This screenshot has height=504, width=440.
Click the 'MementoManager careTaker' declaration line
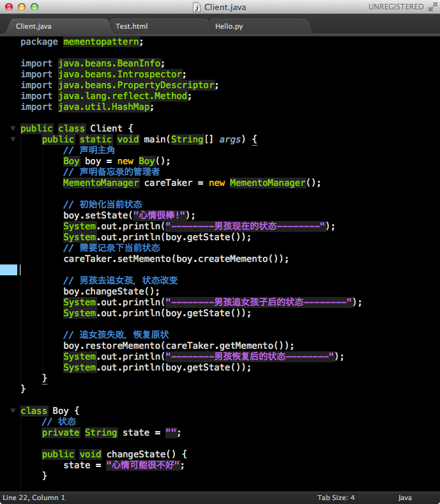192,183
